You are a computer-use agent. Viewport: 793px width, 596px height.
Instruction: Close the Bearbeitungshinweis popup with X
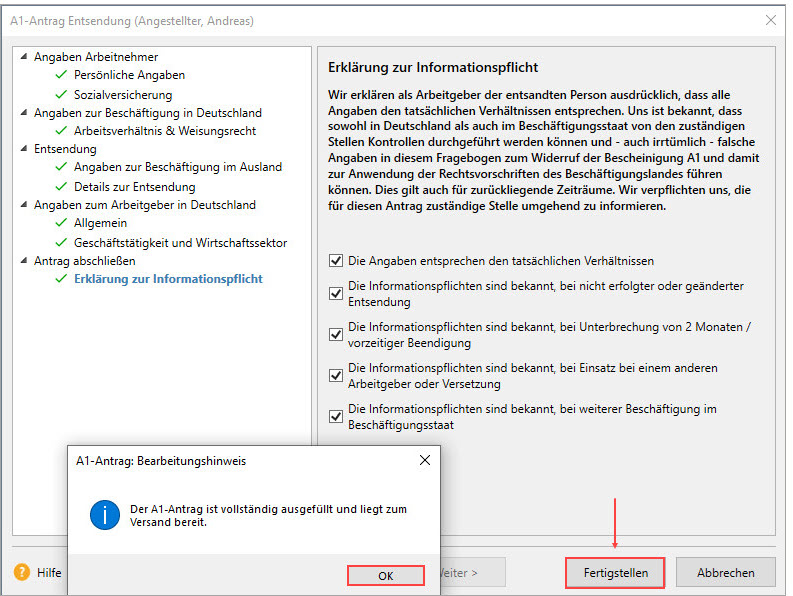424,461
